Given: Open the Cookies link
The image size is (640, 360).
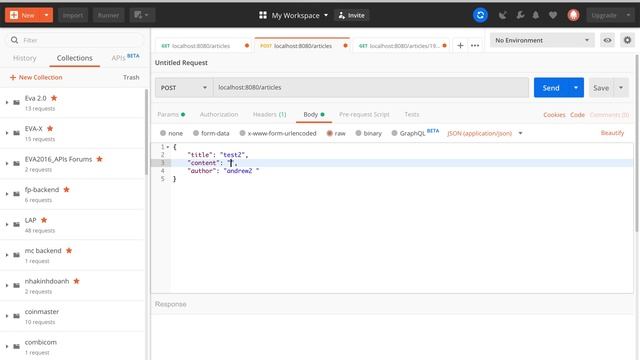Looking at the screenshot, I should [x=554, y=115].
